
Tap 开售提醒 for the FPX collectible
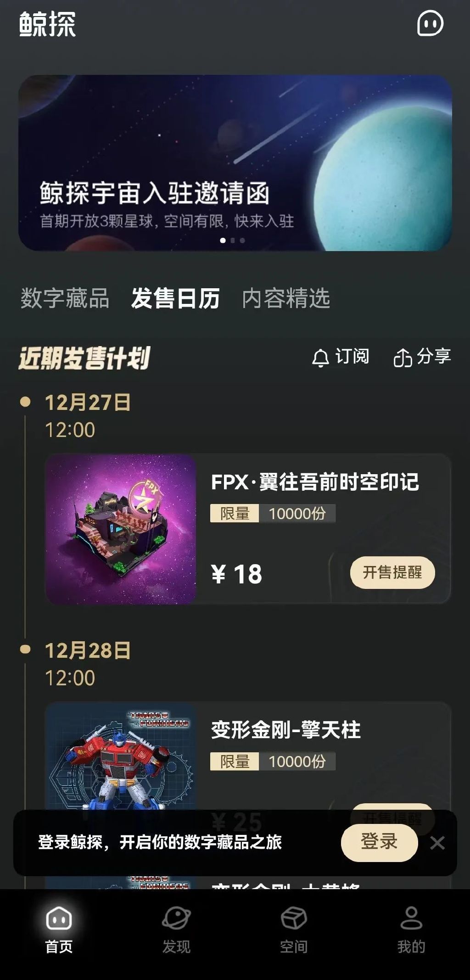point(392,572)
